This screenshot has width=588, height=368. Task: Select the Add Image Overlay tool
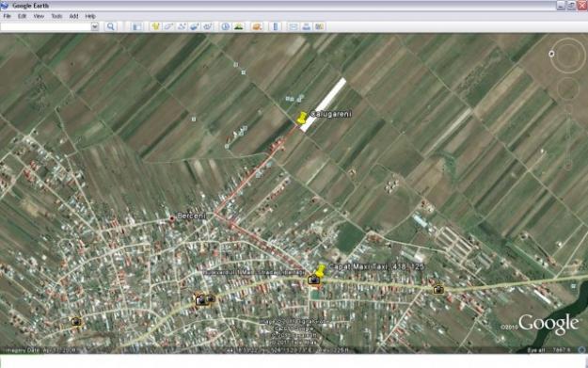pos(194,26)
